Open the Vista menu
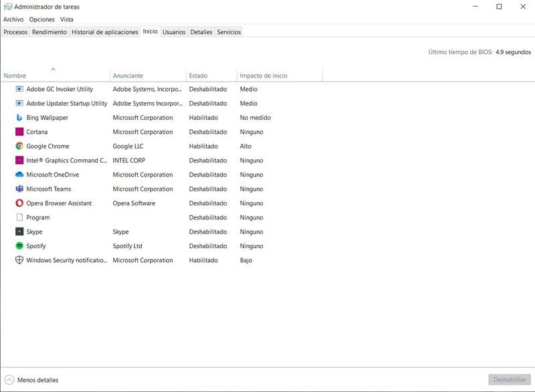Image resolution: width=535 pixels, height=392 pixels. point(66,19)
